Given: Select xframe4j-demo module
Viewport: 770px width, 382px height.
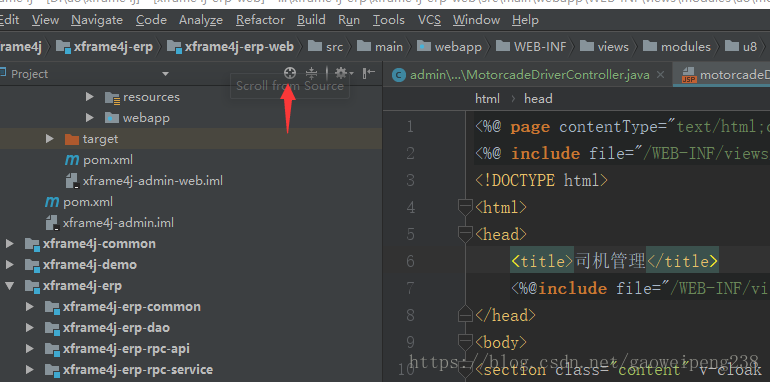Looking at the screenshot, I should click(81, 265).
